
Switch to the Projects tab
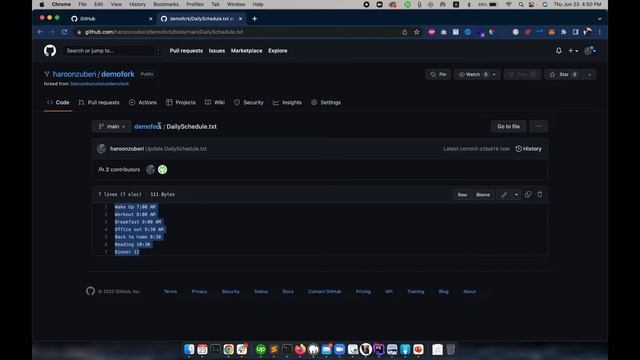point(181,102)
